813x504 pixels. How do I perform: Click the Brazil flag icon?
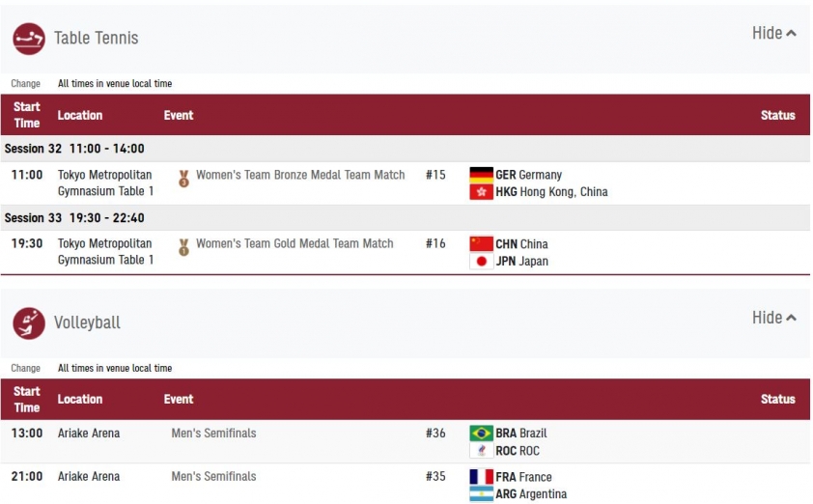point(481,433)
